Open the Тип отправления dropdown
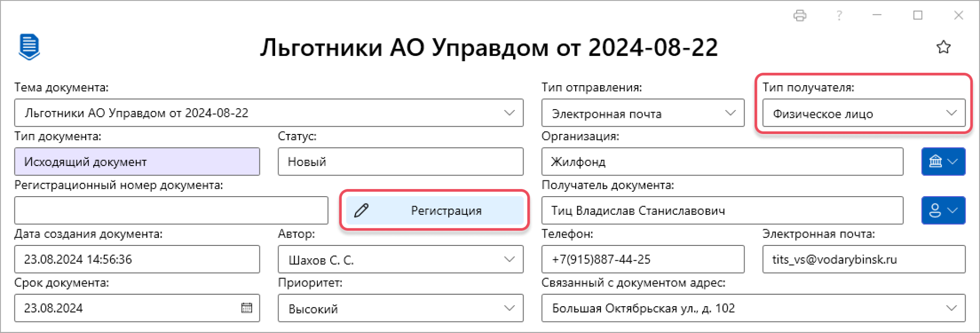 730,113
